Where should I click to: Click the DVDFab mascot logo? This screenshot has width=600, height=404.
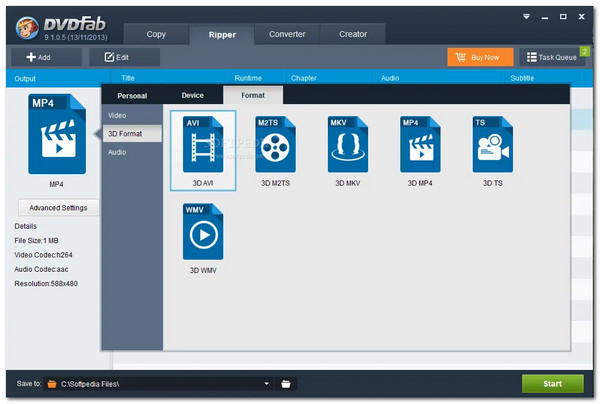point(27,28)
